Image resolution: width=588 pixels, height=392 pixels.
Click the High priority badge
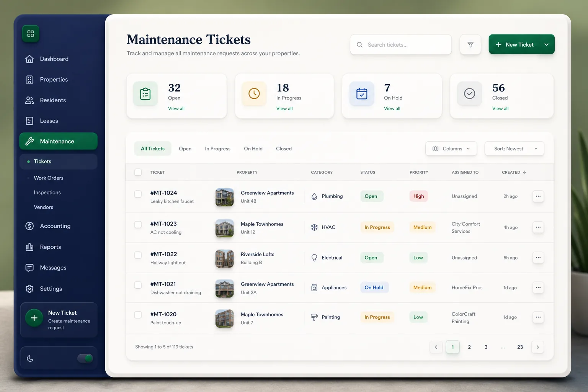point(418,196)
